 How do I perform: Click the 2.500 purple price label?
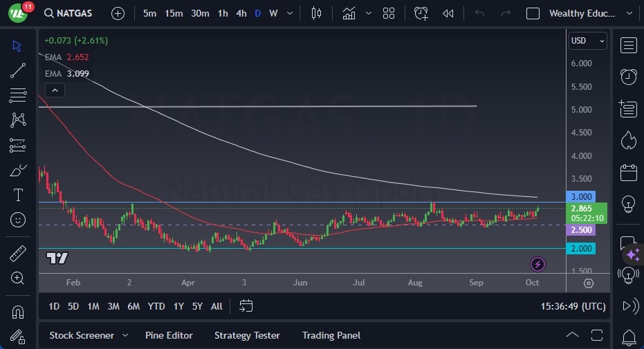[581, 229]
